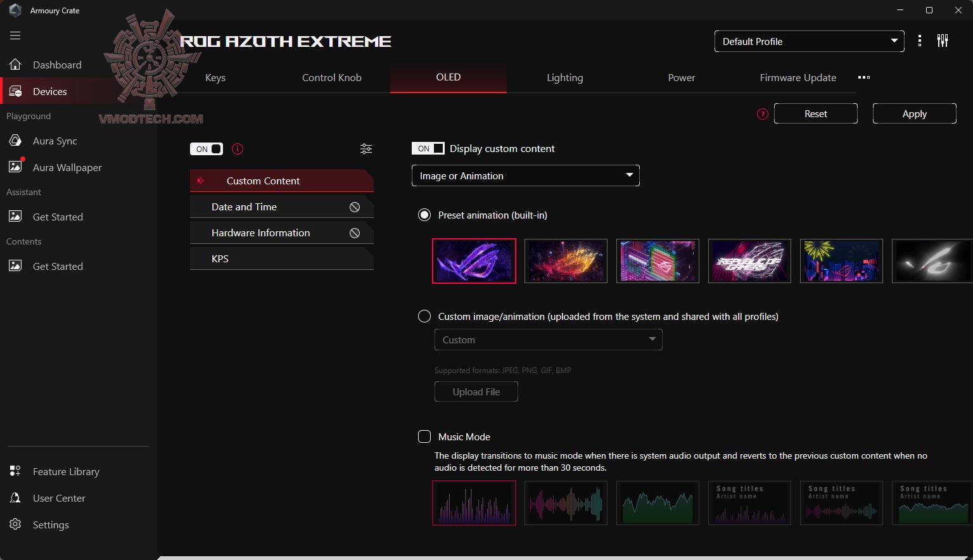Select the KPS list item
Image resolution: width=973 pixels, height=560 pixels.
coord(282,258)
